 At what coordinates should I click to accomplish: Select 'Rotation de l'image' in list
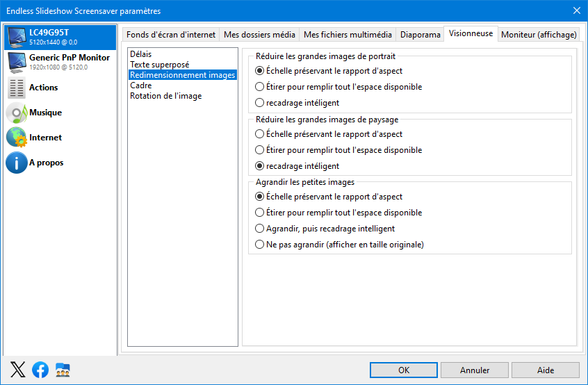tap(165, 96)
